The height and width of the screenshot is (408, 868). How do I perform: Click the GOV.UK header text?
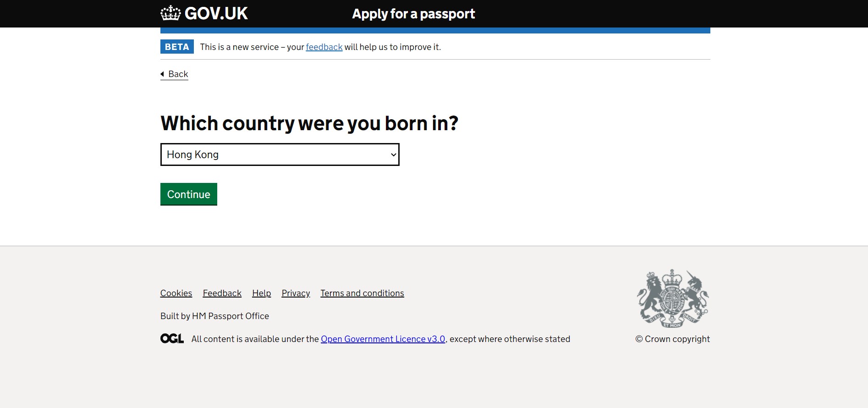point(216,14)
